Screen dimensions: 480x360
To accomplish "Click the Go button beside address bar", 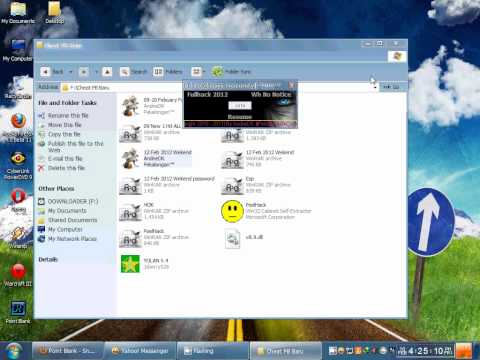I will tap(391, 87).
